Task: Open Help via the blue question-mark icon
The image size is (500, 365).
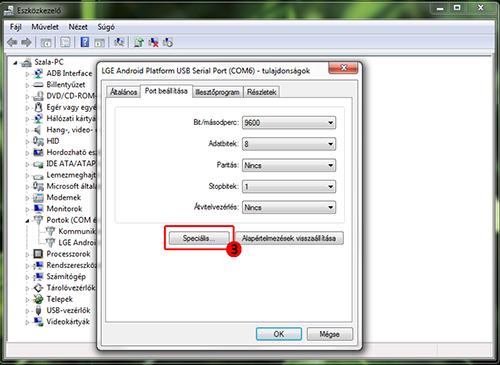Action: point(85,42)
